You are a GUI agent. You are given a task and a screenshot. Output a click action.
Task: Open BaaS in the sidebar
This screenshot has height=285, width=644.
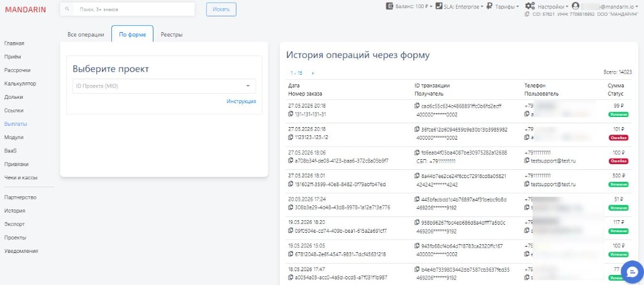click(10, 151)
